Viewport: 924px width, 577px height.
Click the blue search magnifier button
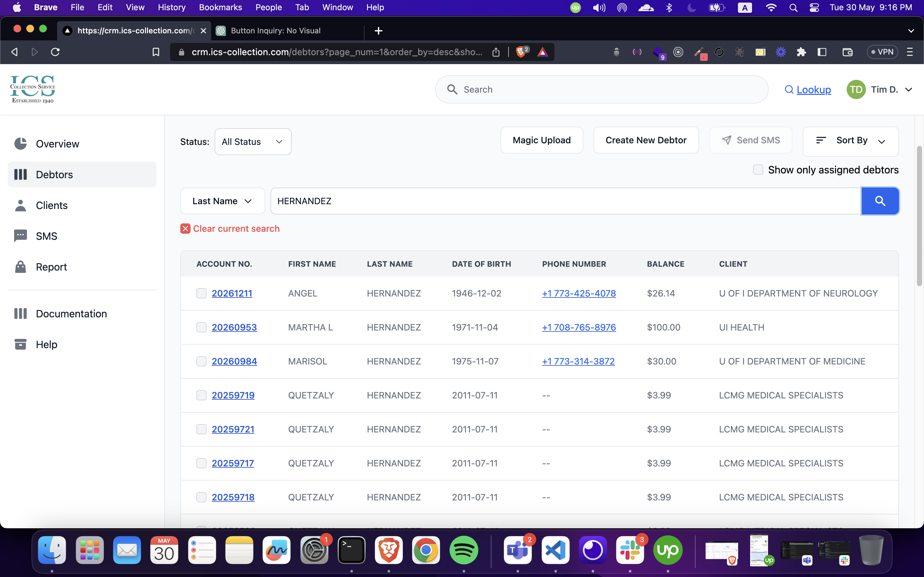[x=880, y=201]
